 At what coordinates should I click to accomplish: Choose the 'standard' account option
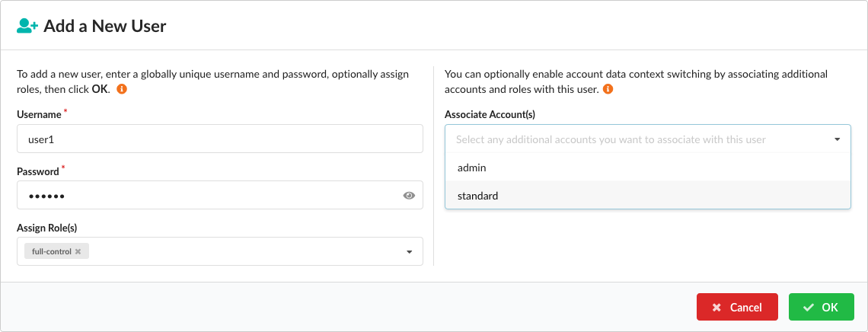478,196
